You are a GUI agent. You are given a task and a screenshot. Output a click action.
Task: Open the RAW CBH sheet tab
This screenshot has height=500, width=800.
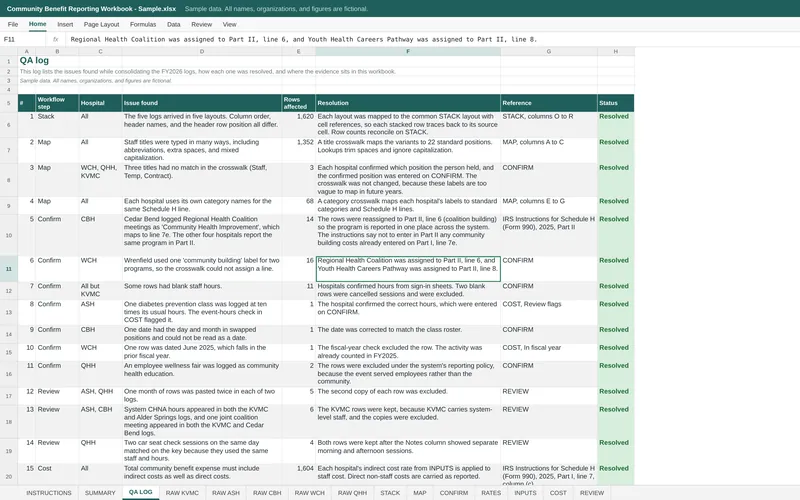point(267,493)
